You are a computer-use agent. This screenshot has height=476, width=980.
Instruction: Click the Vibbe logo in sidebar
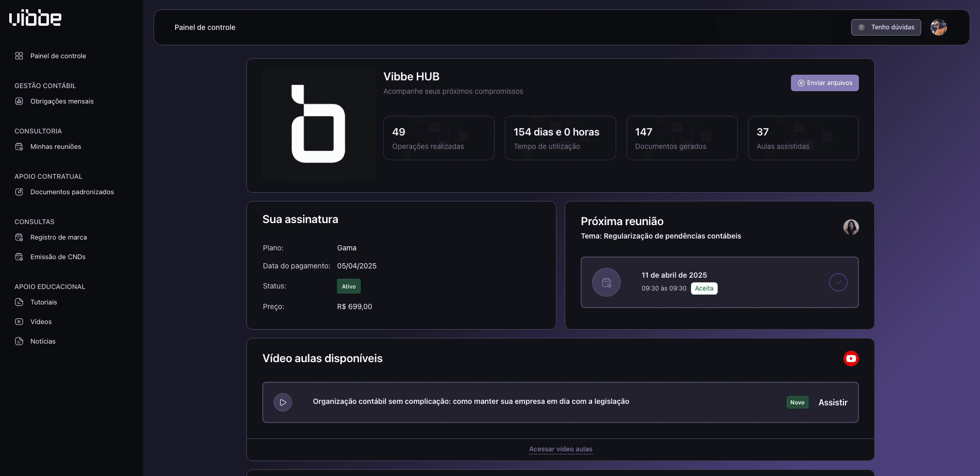pyautogui.click(x=35, y=18)
